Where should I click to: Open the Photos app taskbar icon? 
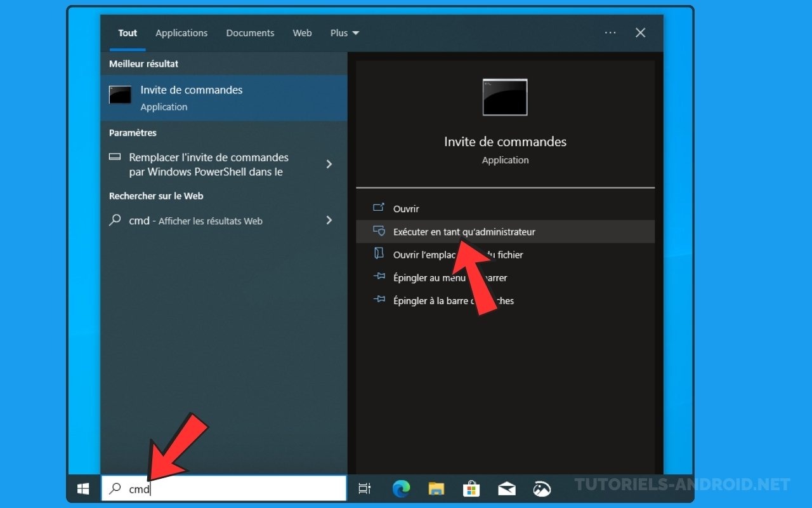click(542, 488)
